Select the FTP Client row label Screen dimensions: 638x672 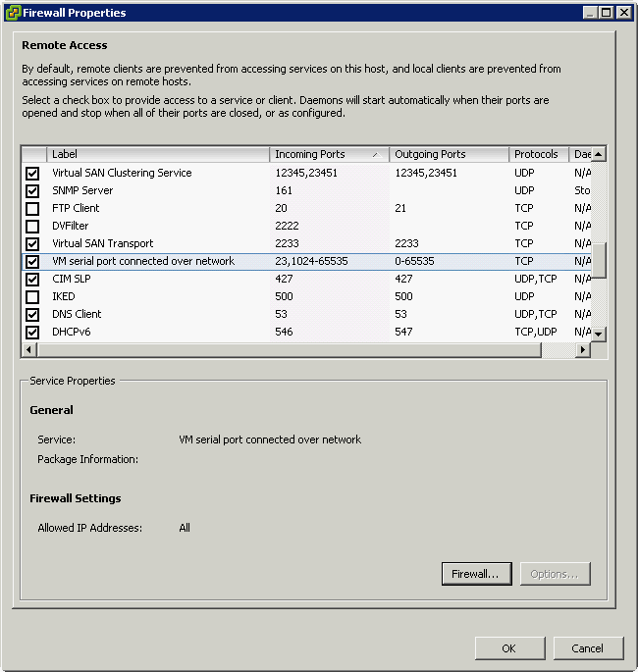76,208
